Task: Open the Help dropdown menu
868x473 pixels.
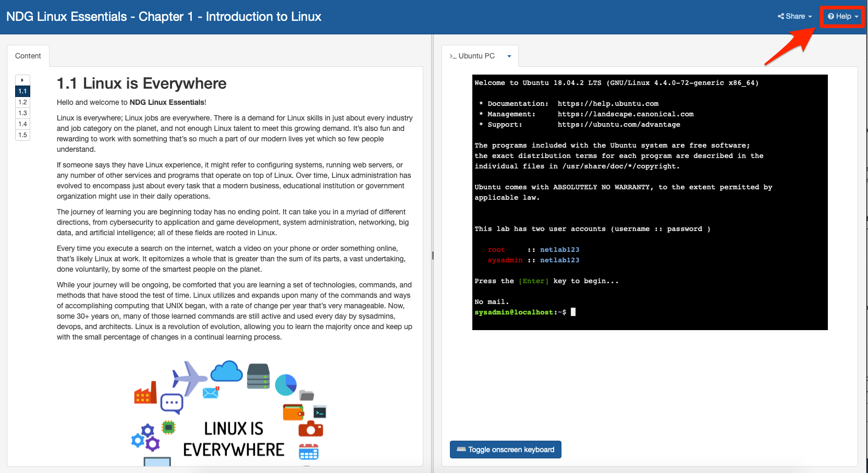Action: point(842,16)
